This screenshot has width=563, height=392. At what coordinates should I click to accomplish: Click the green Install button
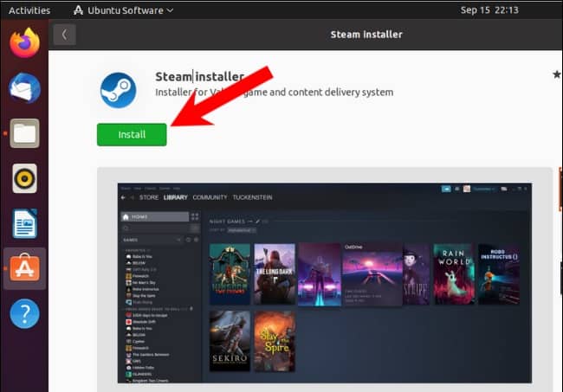(x=132, y=134)
